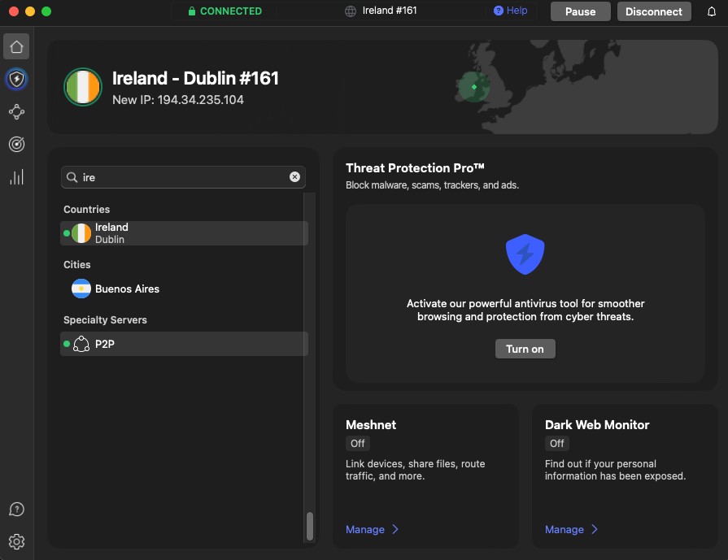Viewport: 728px width, 560px height.
Task: Click the P2P specialty server icon
Action: [x=81, y=344]
